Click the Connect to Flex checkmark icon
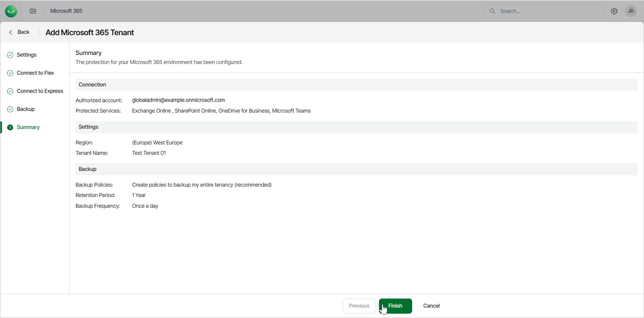 pyautogui.click(x=10, y=73)
